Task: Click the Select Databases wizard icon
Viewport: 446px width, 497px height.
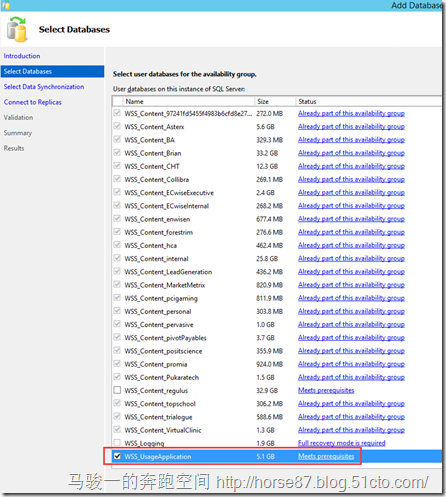Action: point(17,29)
